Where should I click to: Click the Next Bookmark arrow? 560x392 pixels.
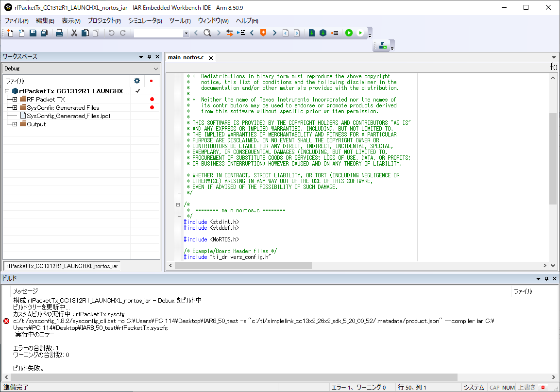(274, 33)
